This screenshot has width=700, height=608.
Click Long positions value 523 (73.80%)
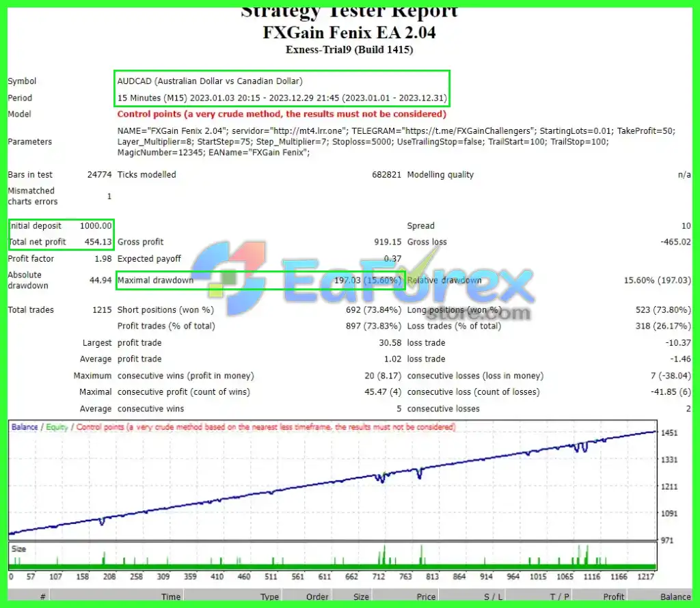(663, 309)
